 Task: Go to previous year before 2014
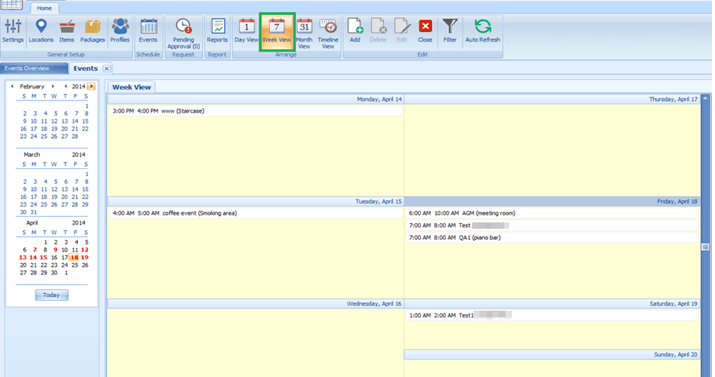click(x=66, y=86)
